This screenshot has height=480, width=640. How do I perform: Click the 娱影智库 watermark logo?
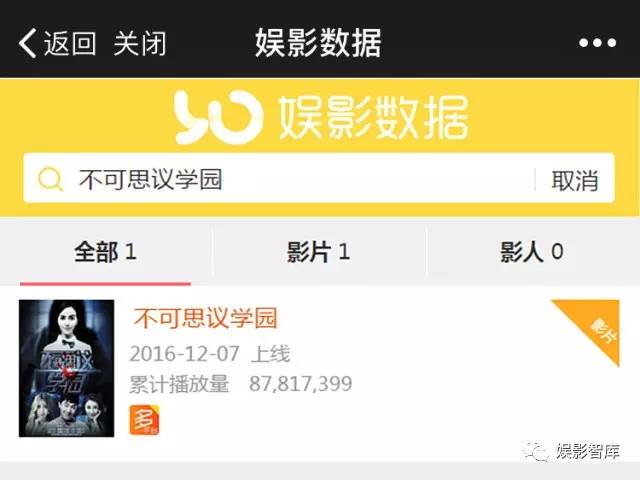(572, 451)
